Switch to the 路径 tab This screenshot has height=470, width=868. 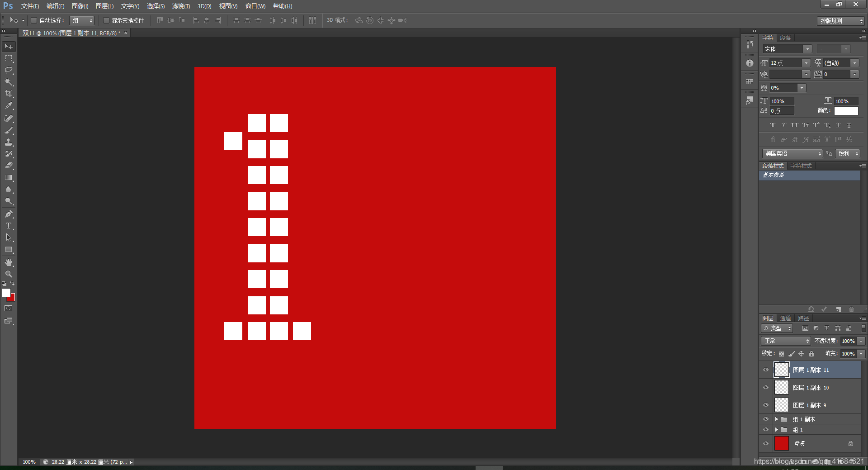pos(803,318)
